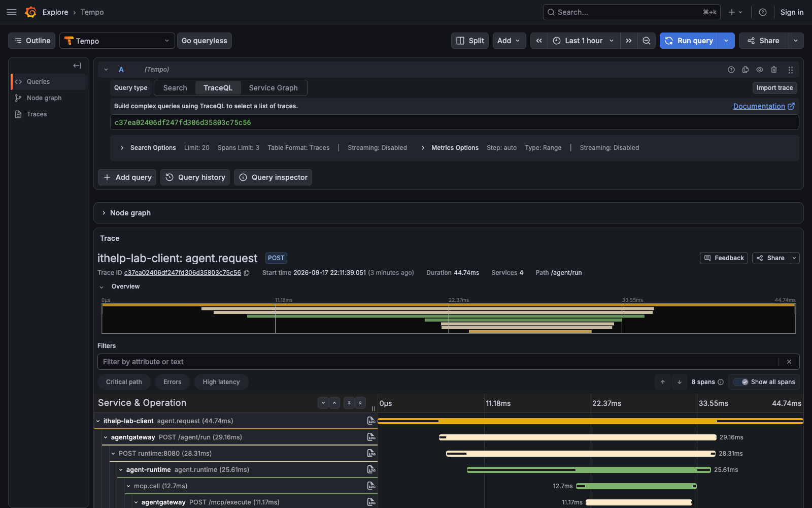
Task: Go to next matching span arrow
Action: point(680,382)
